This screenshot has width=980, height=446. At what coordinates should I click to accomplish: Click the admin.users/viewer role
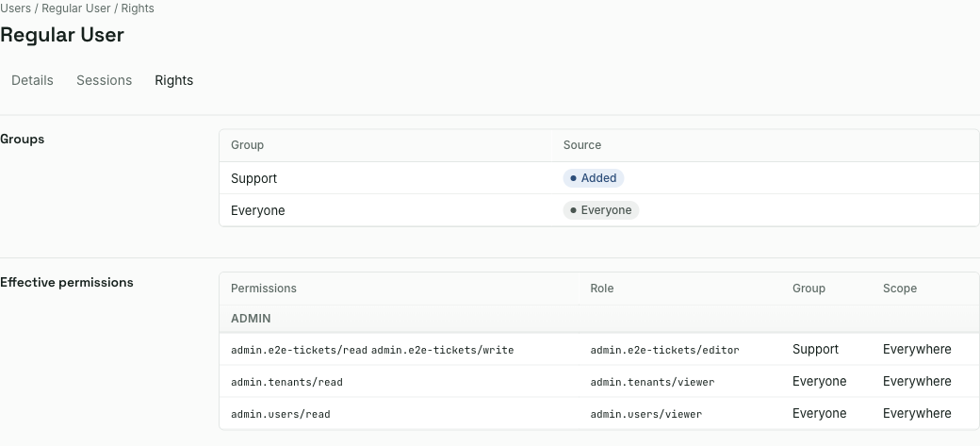(645, 414)
